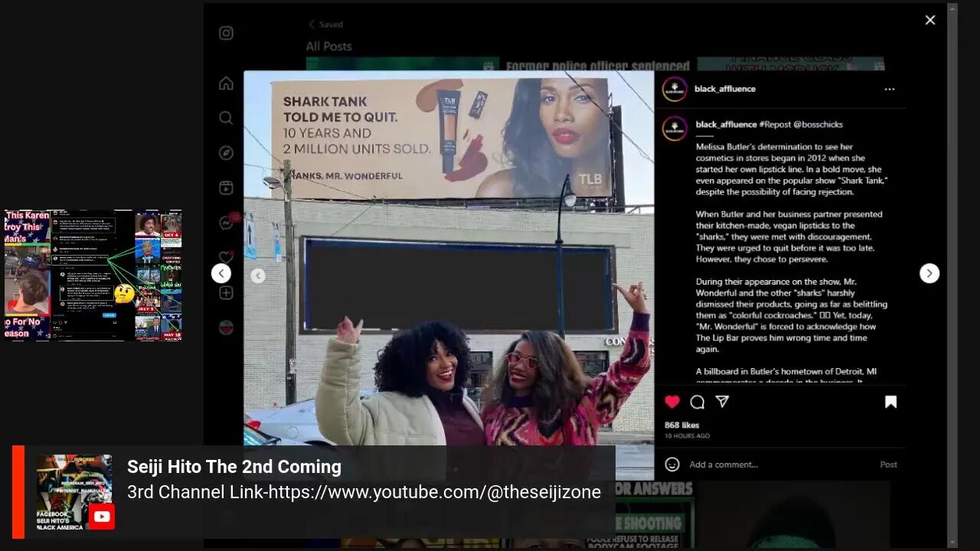Viewport: 980px width, 551px height.
Task: Click the Seiji Hito channel thumbnail image
Action: tap(74, 492)
